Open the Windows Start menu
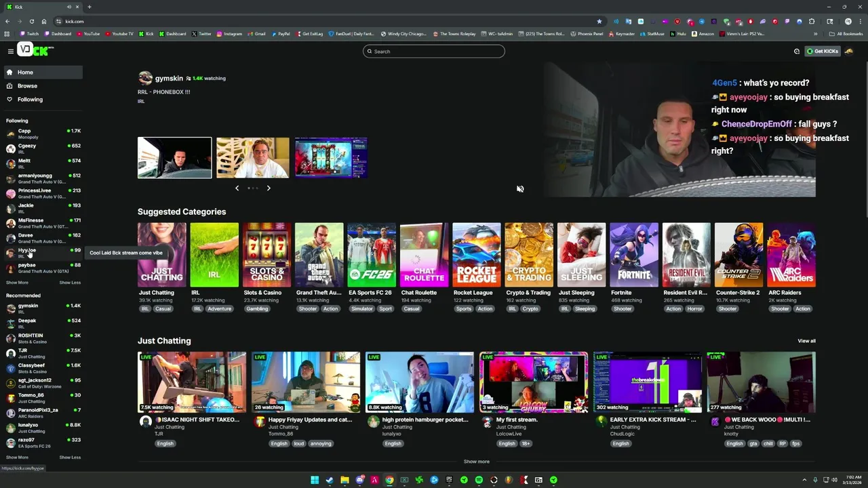 point(315,480)
